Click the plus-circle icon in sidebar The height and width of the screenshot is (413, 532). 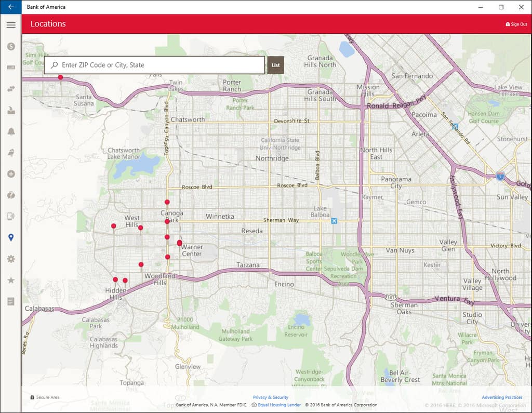point(11,174)
